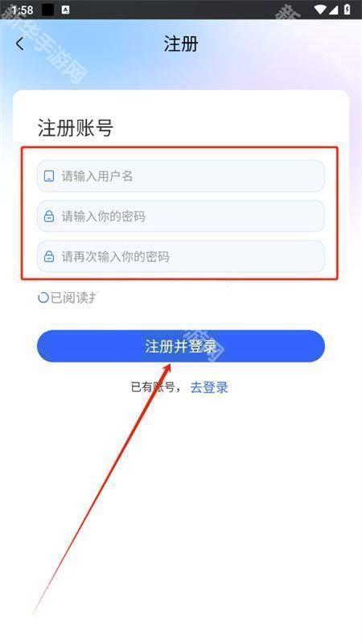362x644 pixels.
Task: Focus the 请输入用户名 username field
Action: (181, 176)
